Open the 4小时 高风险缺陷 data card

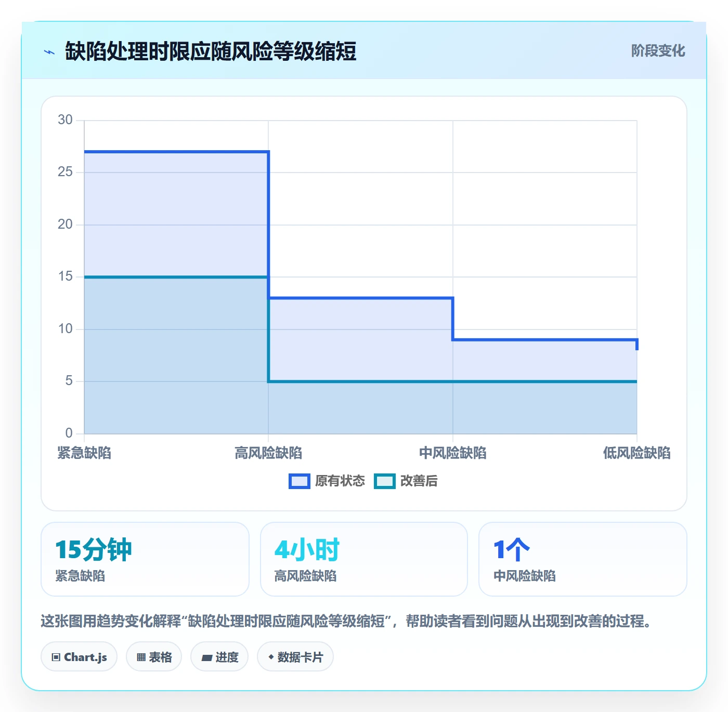(x=364, y=559)
